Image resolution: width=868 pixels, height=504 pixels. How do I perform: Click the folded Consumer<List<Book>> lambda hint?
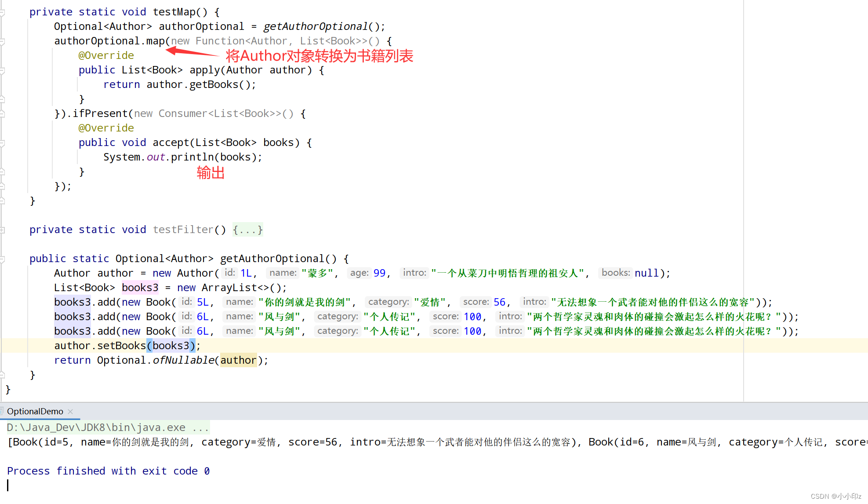pyautogui.click(x=214, y=114)
